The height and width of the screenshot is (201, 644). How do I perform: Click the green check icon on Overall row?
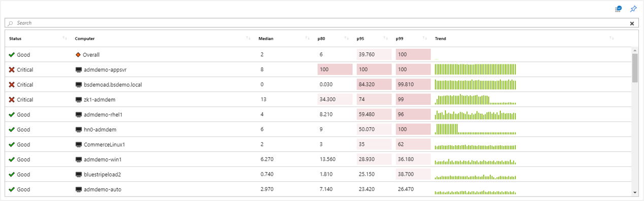tap(12, 55)
